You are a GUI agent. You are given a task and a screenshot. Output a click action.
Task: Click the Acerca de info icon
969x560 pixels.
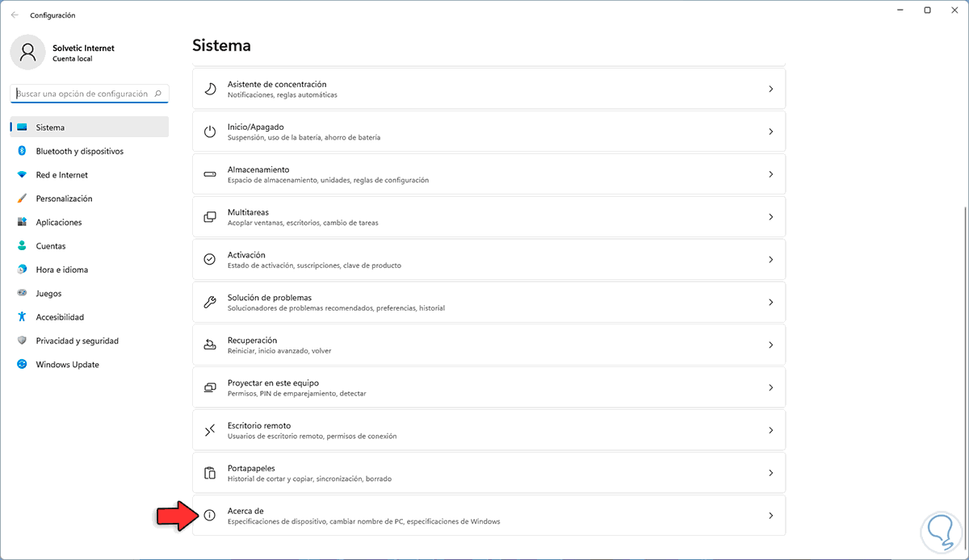210,515
